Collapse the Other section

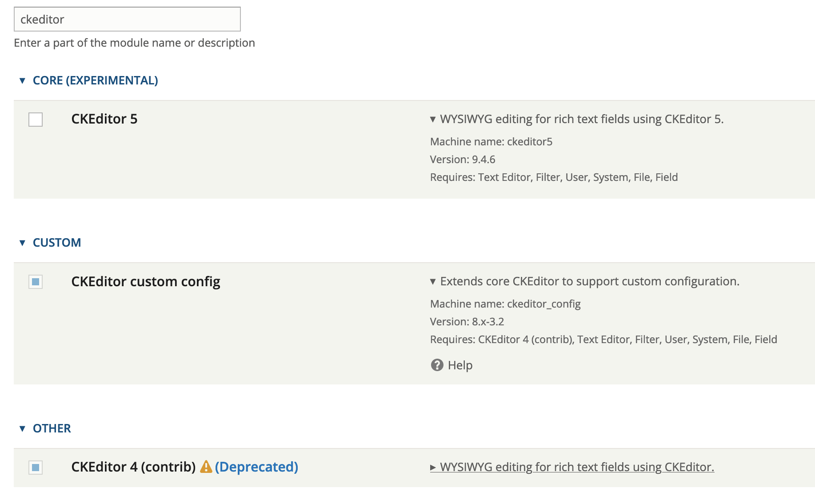point(45,428)
